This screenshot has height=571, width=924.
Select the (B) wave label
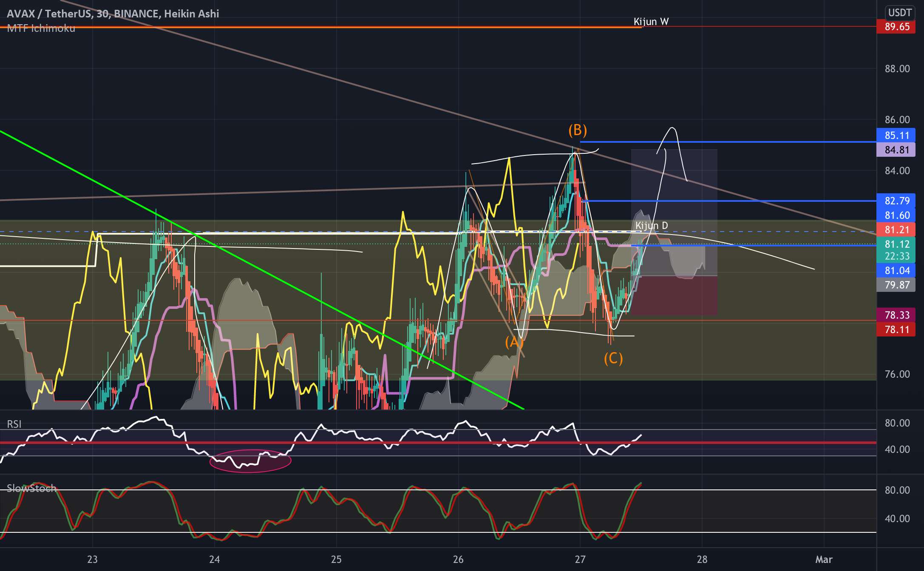pyautogui.click(x=578, y=130)
